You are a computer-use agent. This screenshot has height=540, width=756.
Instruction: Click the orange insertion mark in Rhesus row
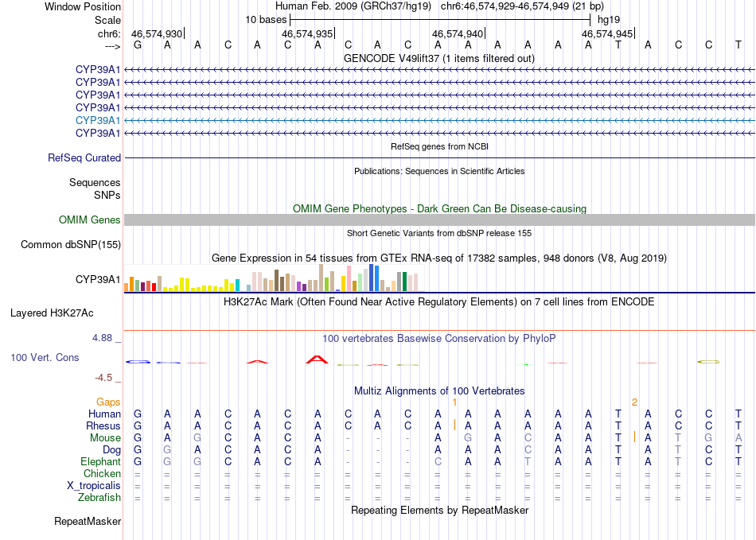click(454, 425)
